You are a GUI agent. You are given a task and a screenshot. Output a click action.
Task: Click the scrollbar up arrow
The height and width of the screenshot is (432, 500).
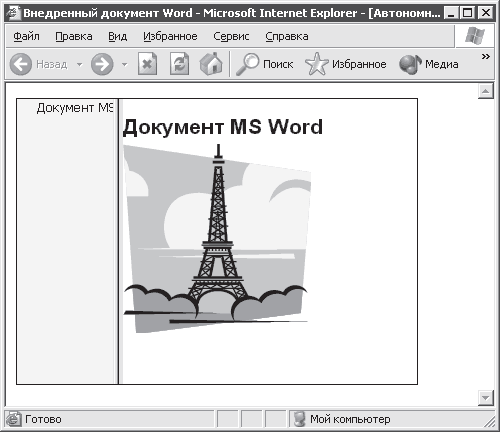[x=486, y=91]
